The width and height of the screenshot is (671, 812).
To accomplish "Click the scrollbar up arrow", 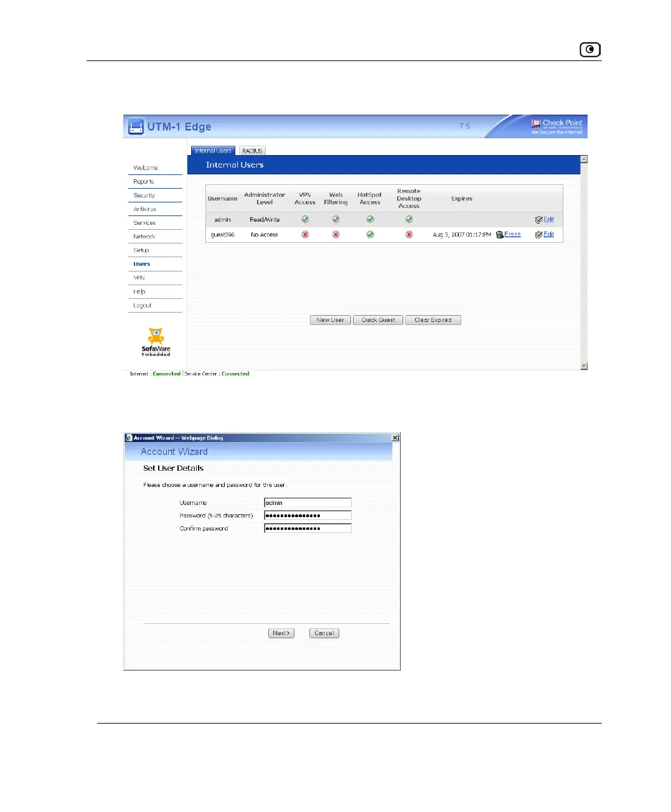I will [584, 159].
